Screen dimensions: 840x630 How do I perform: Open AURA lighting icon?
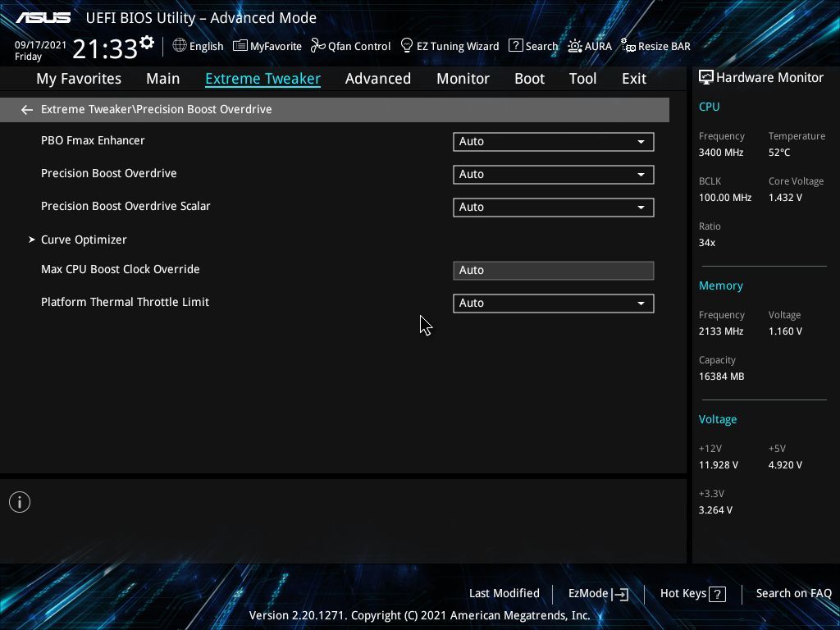coord(575,46)
